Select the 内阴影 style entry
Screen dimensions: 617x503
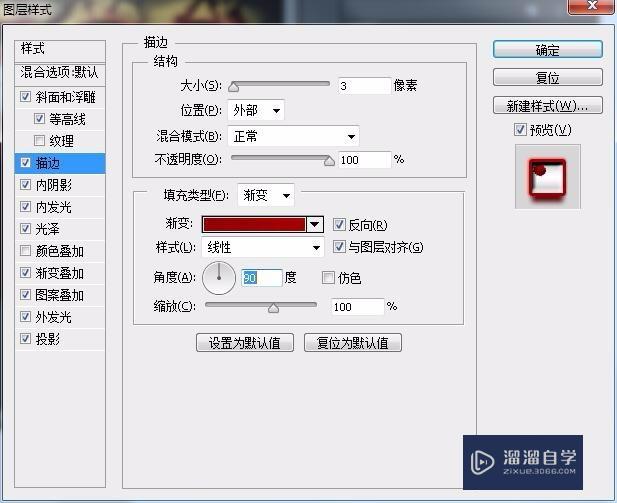pyautogui.click(x=54, y=185)
